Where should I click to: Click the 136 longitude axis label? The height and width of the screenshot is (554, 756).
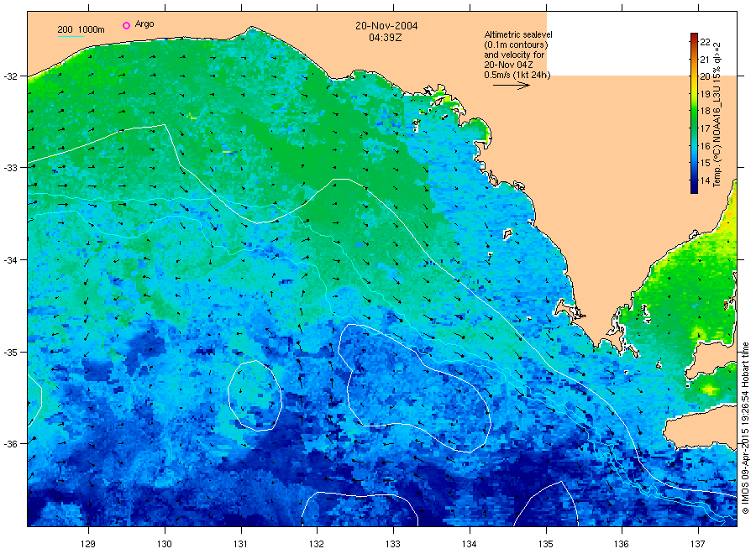click(x=622, y=544)
